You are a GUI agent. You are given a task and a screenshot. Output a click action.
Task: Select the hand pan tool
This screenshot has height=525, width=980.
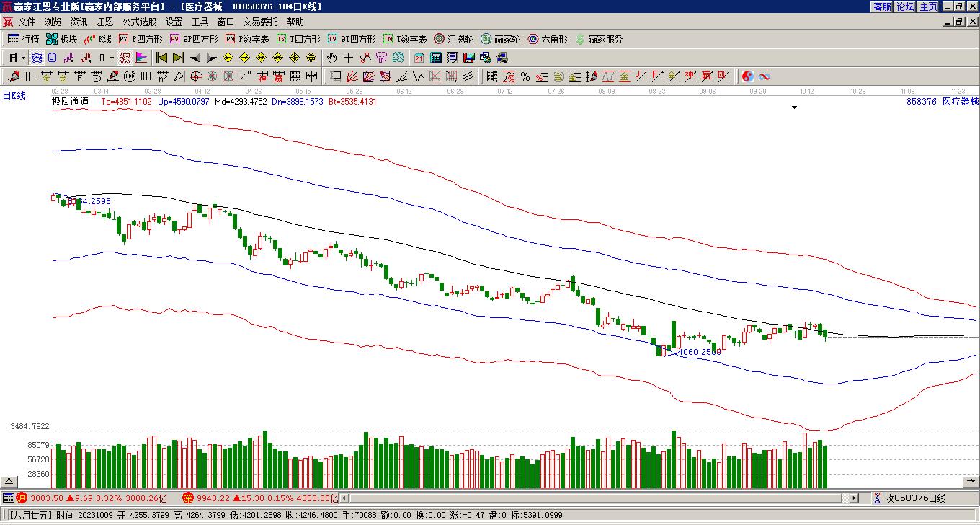point(331,58)
